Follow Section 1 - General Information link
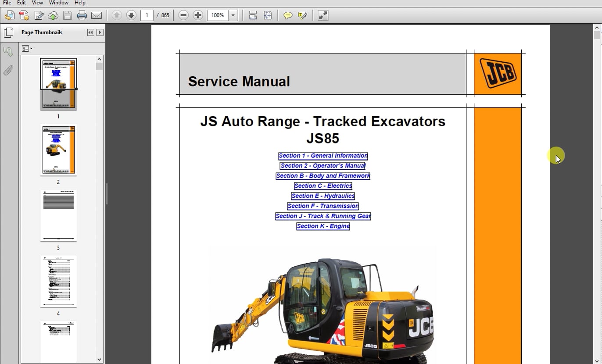 [x=323, y=156]
